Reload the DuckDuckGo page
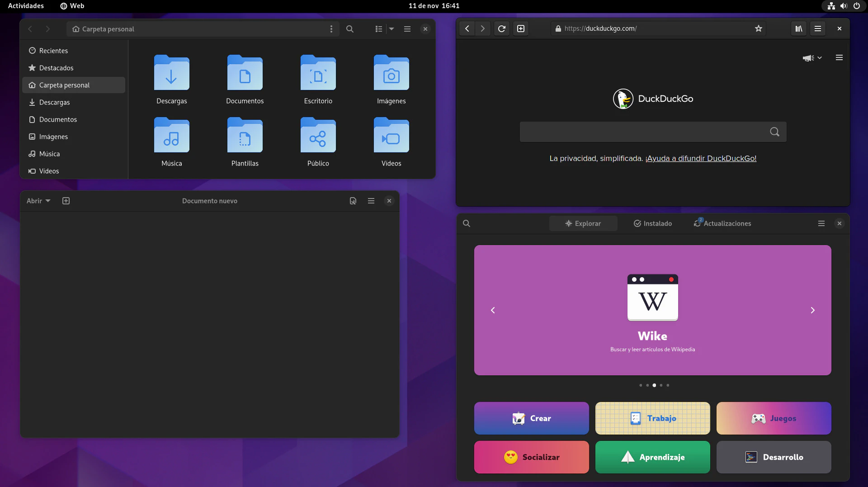868x487 pixels. pos(501,28)
